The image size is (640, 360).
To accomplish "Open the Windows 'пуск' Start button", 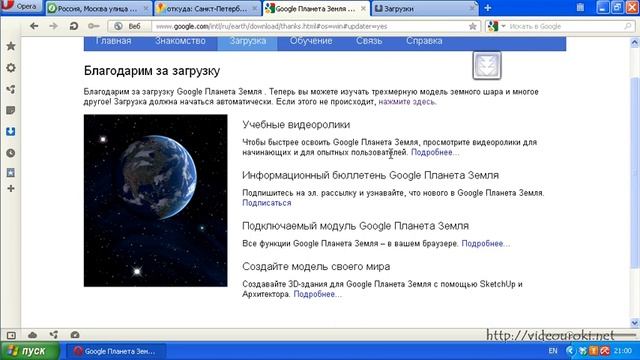I will point(29,351).
